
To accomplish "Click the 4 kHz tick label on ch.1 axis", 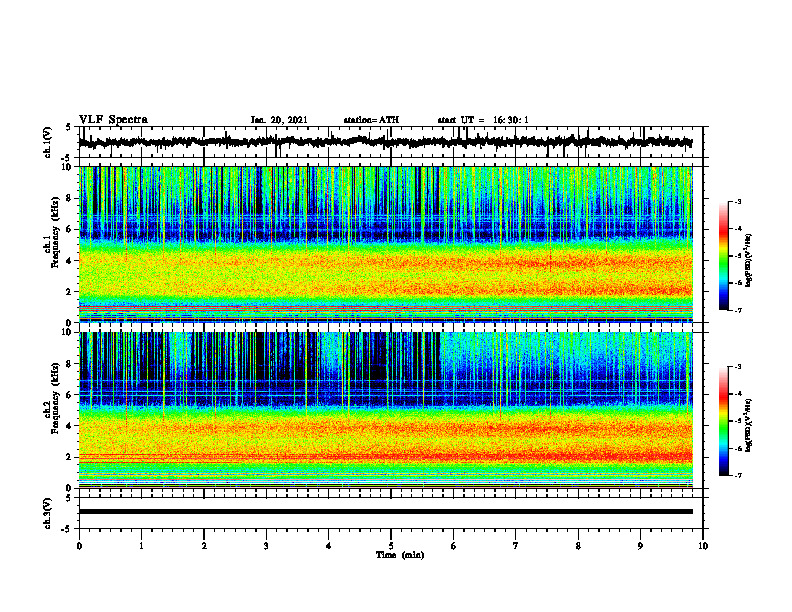I will coord(69,261).
